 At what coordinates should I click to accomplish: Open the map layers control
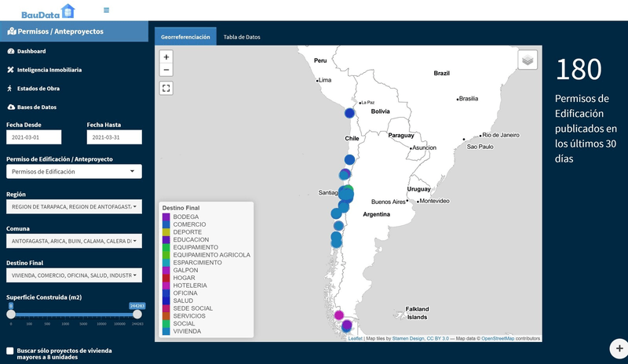528,60
